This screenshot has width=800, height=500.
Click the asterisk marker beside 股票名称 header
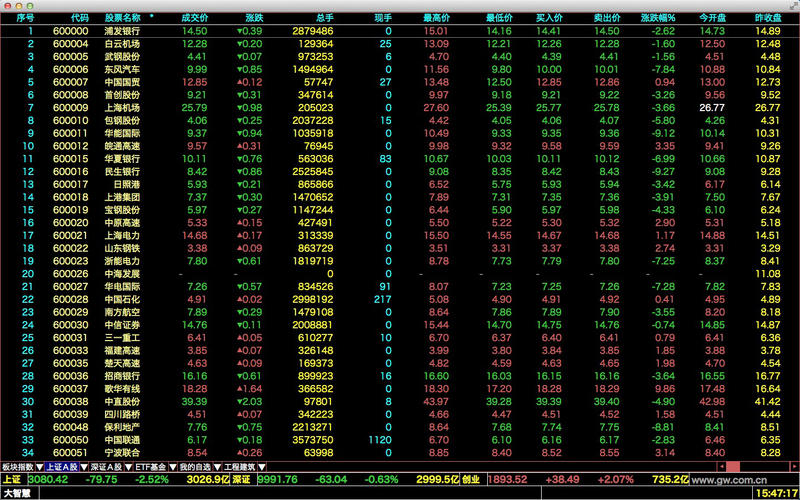[152, 17]
